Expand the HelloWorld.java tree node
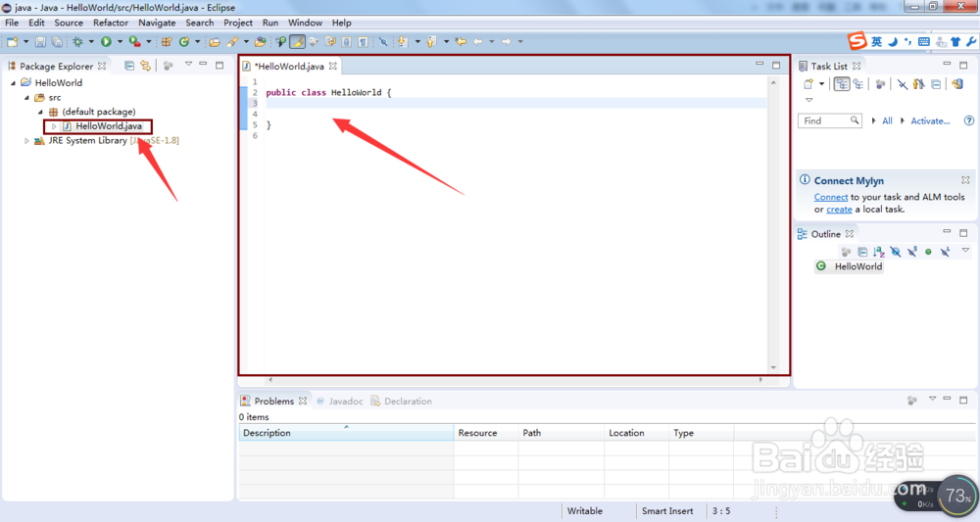The height and width of the screenshot is (522, 980). coord(54,126)
